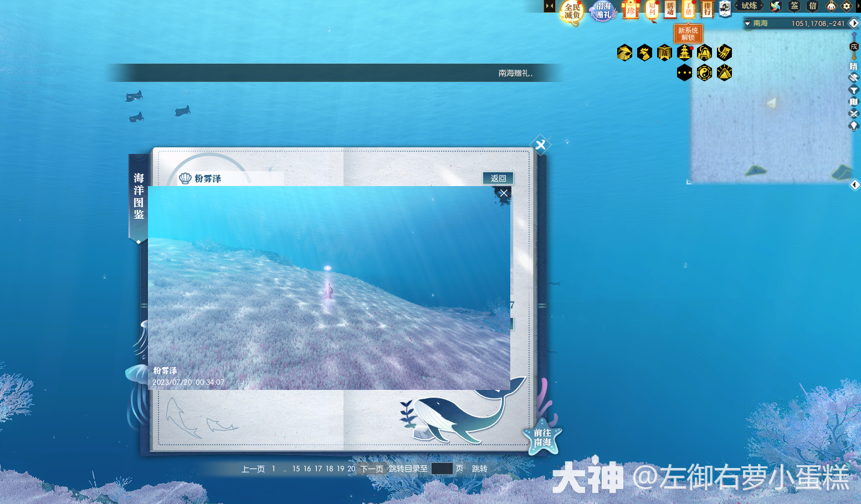The image size is (861, 504).
Task: Click the pinwheel icon in top bar
Action: click(x=776, y=6)
